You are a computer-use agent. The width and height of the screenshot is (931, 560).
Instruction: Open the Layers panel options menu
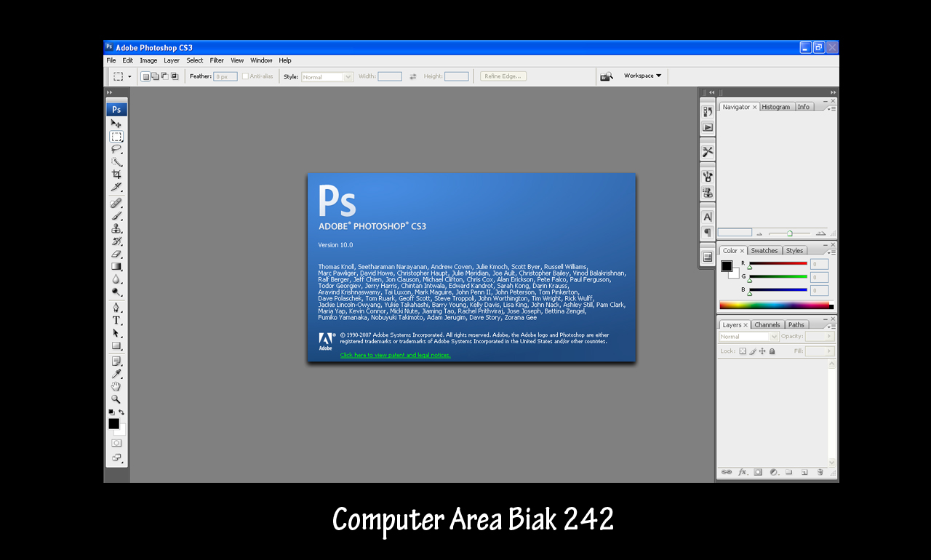[831, 327]
